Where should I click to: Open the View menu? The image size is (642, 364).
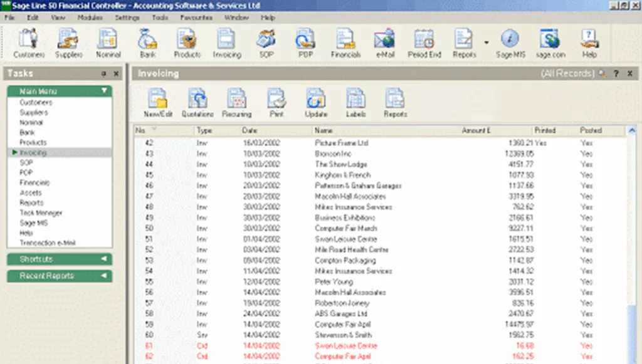click(58, 18)
